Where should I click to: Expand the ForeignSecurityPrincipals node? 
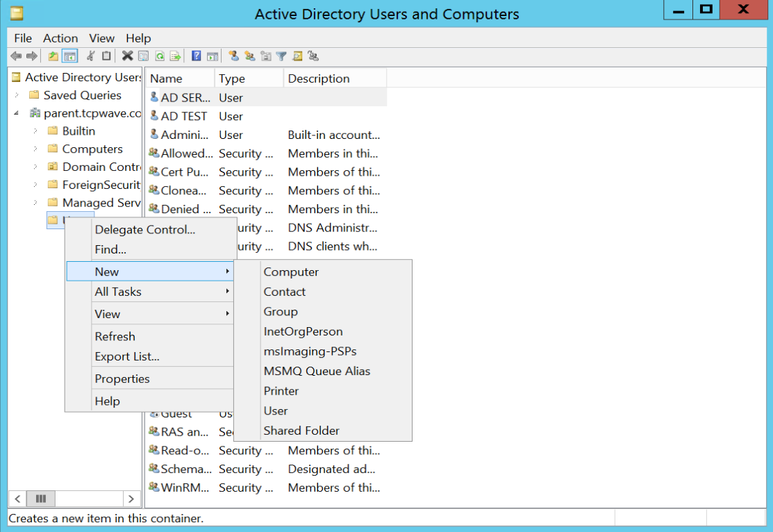coord(35,185)
